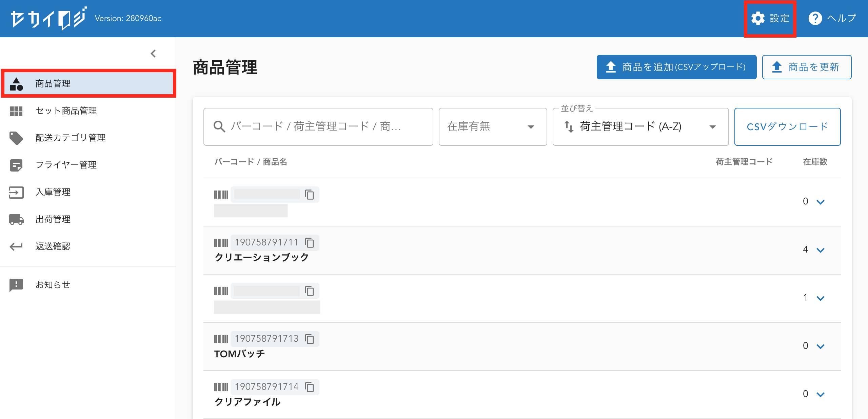Screen dimensions: 868x419
Task: Open セット商品管理 in sidebar
Action: 66,111
